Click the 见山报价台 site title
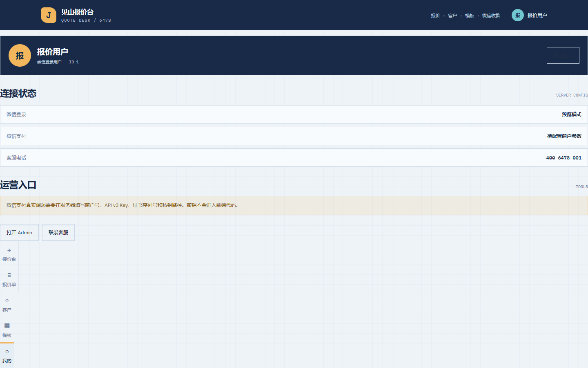588x368 pixels. [78, 12]
